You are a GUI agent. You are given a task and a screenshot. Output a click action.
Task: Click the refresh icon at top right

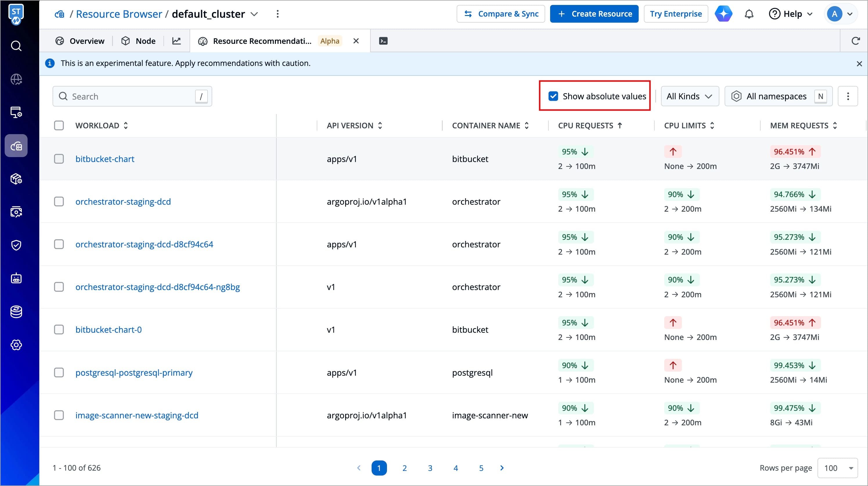tap(855, 41)
